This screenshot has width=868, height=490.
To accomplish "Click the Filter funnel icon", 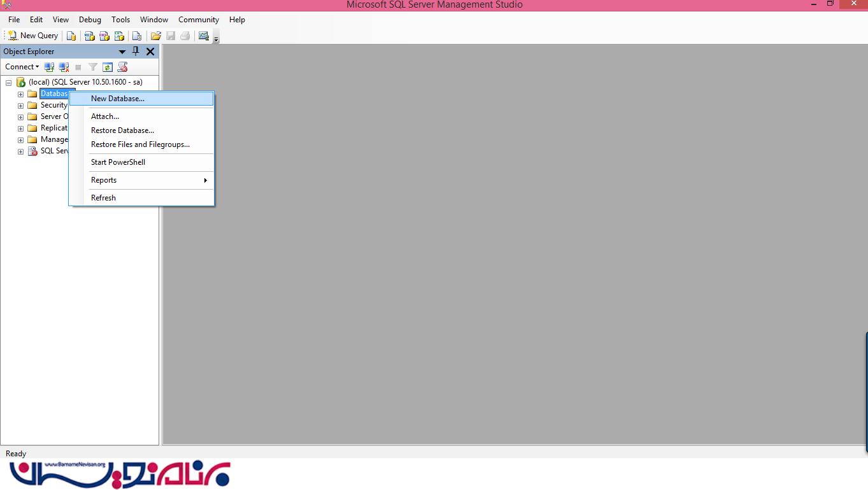I will pos(93,67).
